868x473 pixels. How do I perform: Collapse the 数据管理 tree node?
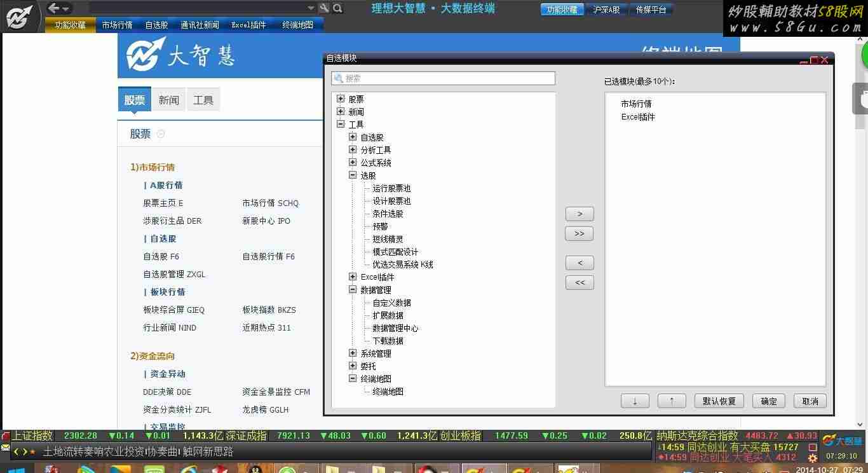point(353,290)
